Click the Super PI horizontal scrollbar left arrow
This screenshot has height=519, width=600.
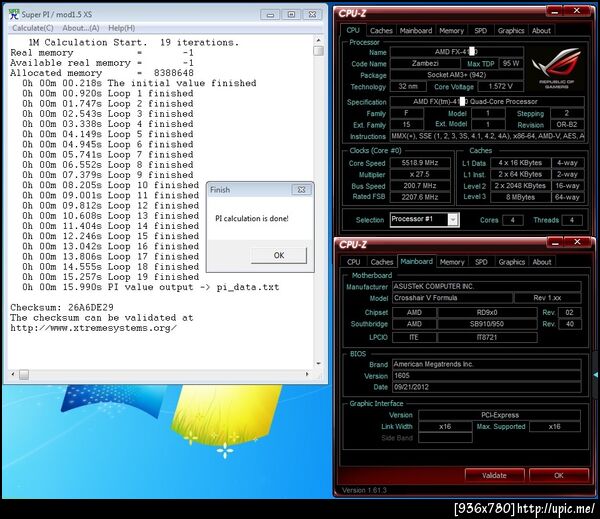pyautogui.click(x=13, y=374)
